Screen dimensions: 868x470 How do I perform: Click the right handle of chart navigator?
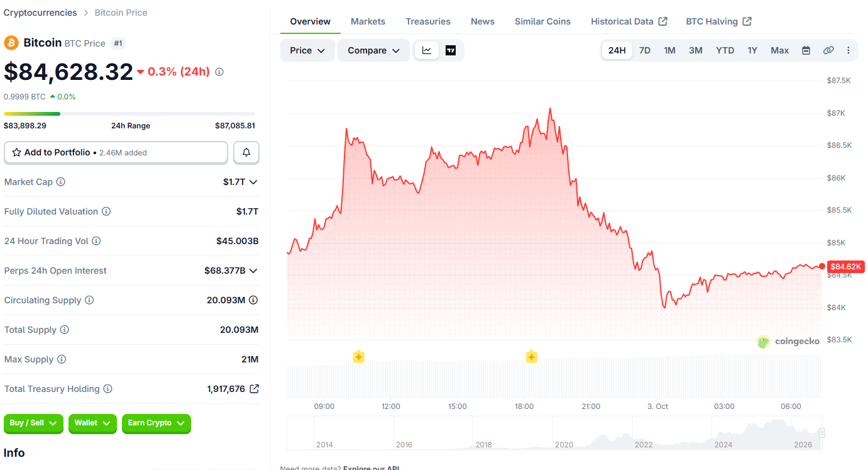point(821,433)
